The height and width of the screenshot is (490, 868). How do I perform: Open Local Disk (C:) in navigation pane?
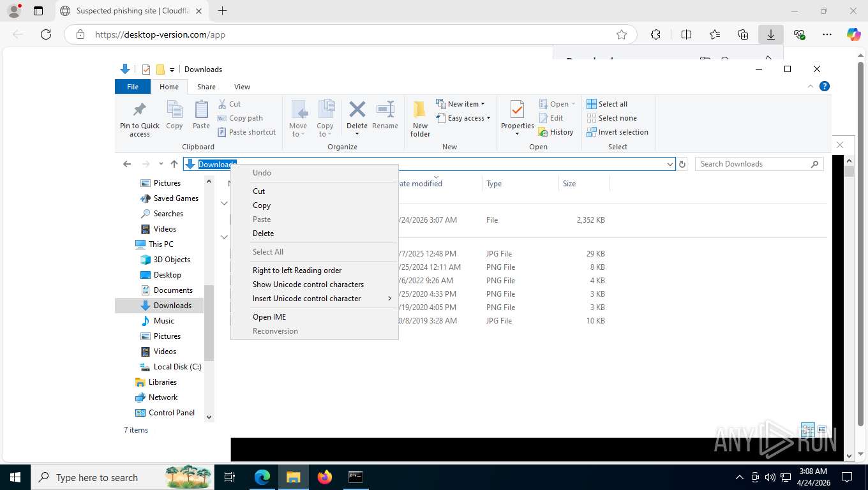[170, 367]
